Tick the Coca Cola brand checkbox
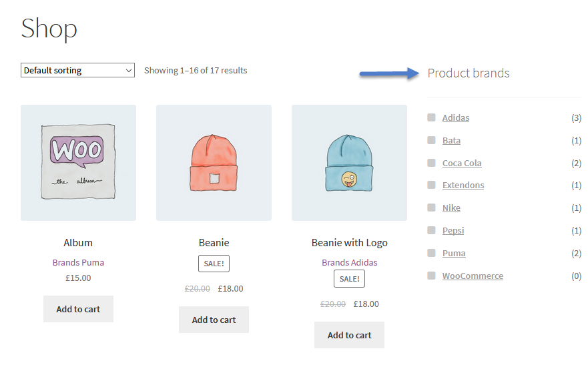The height and width of the screenshot is (367, 588). (431, 163)
